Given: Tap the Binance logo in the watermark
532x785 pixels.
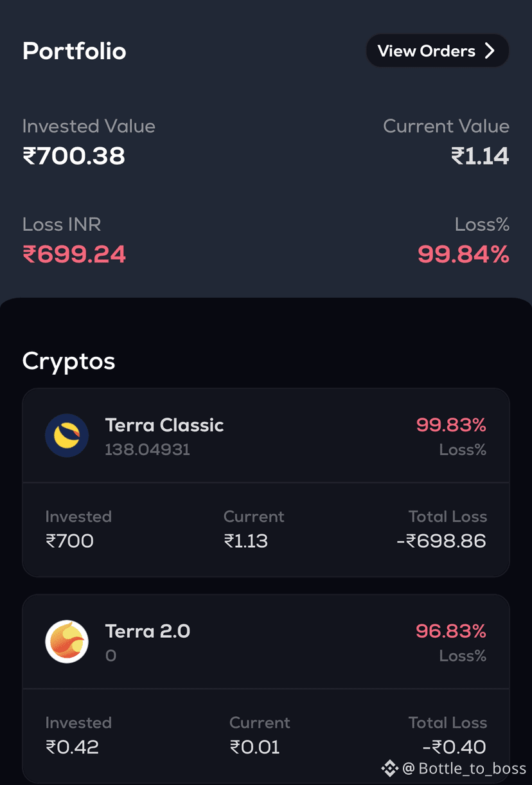Looking at the screenshot, I should click(x=389, y=768).
